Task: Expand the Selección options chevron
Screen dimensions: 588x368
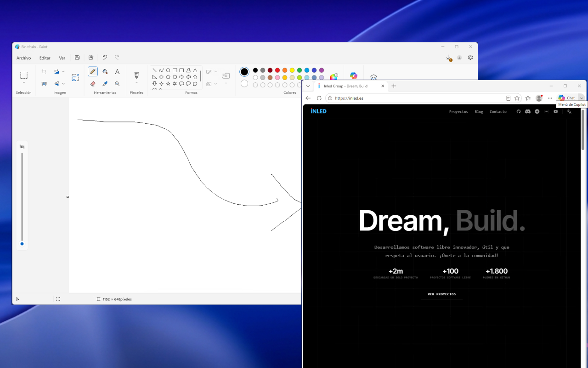Action: (x=24, y=83)
